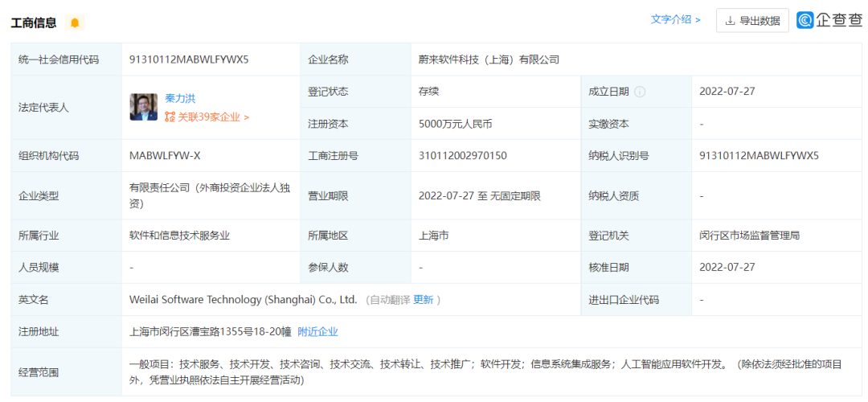Click the orange bell notification icon
The height and width of the screenshot is (402, 868).
click(75, 23)
